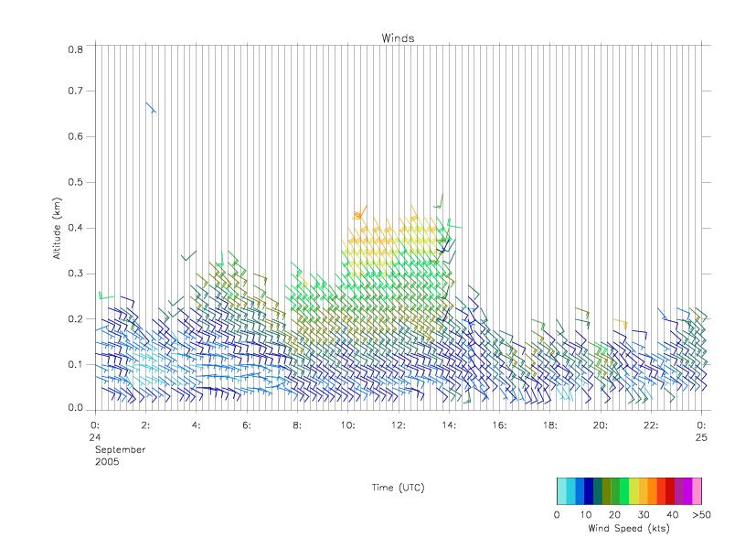
Task: Click the "0:" tick above day 25
Action: [x=701, y=425]
